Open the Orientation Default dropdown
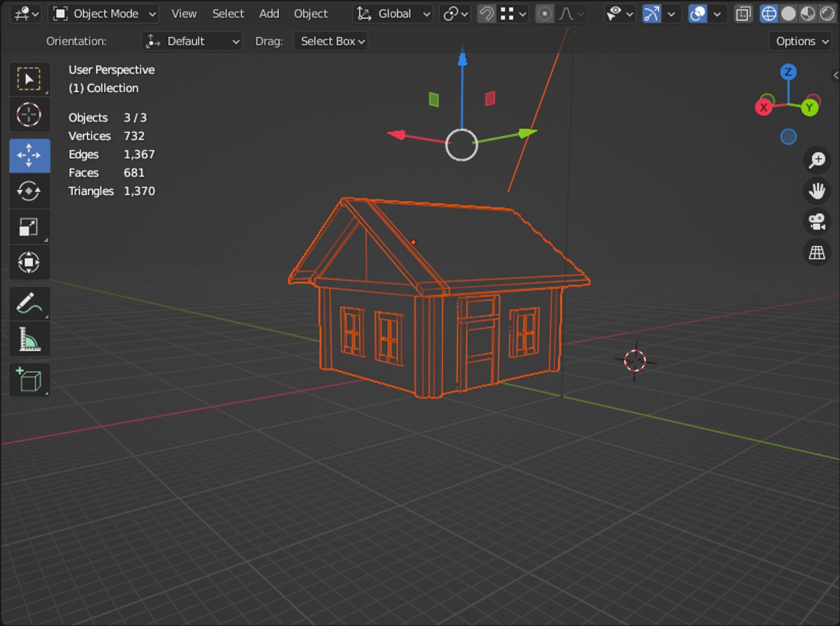 click(192, 41)
